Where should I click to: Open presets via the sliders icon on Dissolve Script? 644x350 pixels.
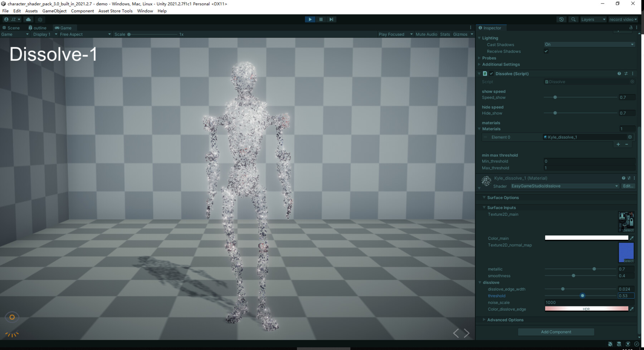coord(626,73)
